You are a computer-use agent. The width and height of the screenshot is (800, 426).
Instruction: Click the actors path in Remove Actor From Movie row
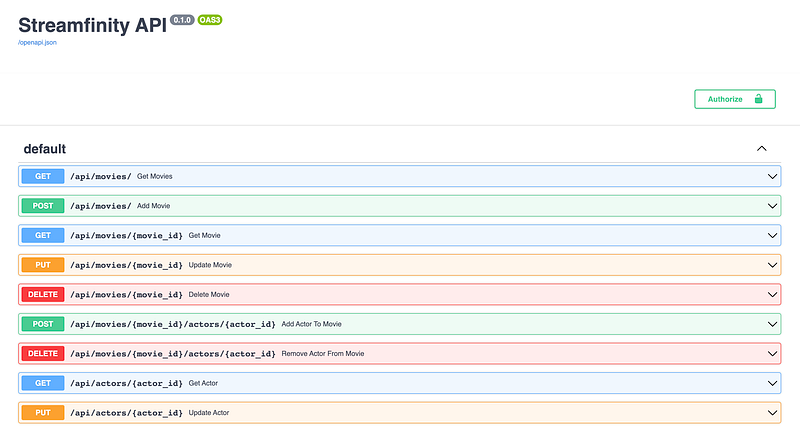pos(172,354)
